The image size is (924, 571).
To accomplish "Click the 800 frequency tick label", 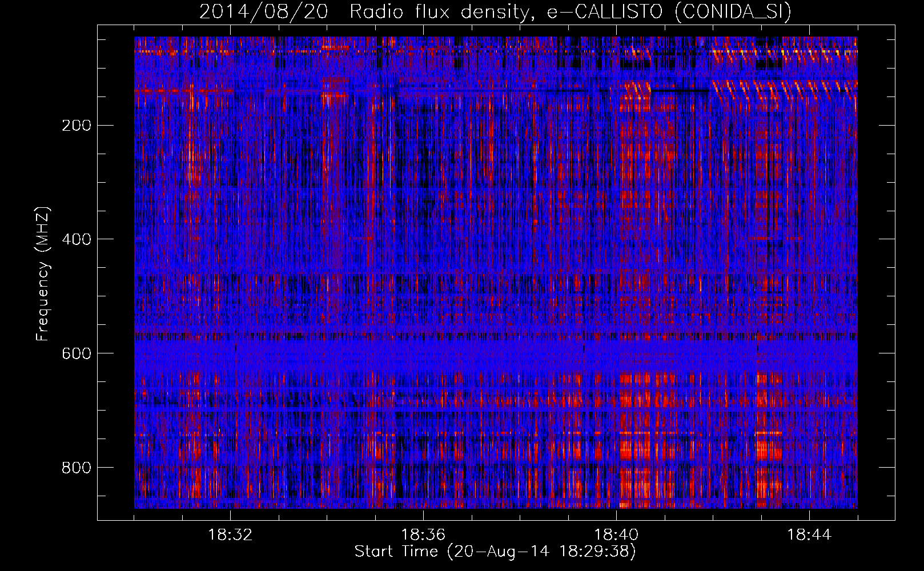I will click(77, 468).
